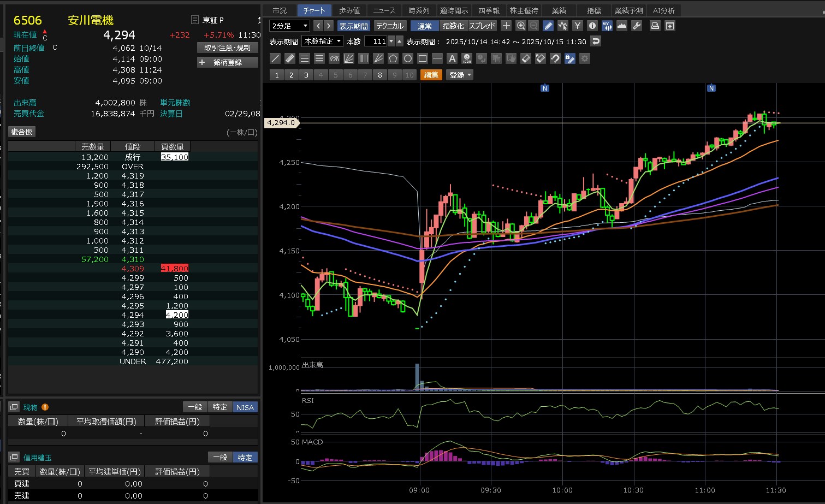The image size is (825, 504).
Task: Click the zoom in magnifier icon
Action: (x=521, y=26)
